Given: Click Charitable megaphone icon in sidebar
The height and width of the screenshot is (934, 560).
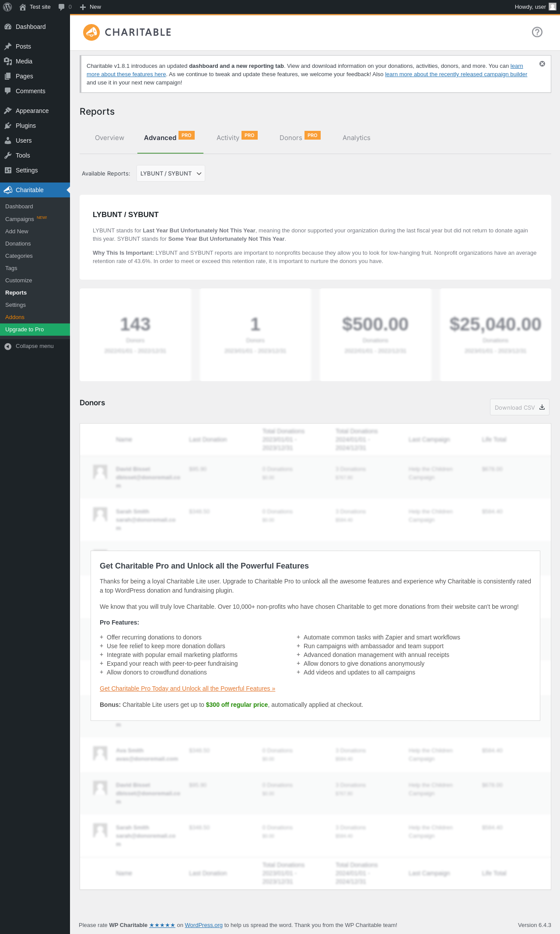Looking at the screenshot, I should pyautogui.click(x=8, y=190).
